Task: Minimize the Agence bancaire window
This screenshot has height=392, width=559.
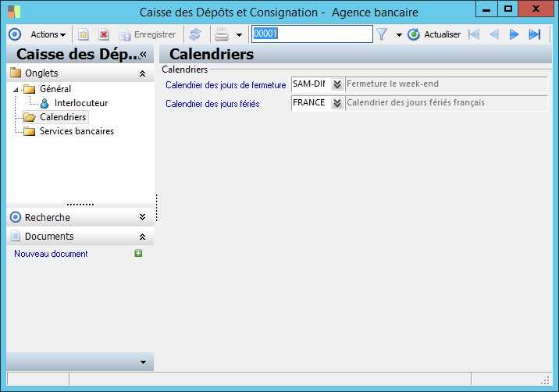Action: [x=486, y=9]
